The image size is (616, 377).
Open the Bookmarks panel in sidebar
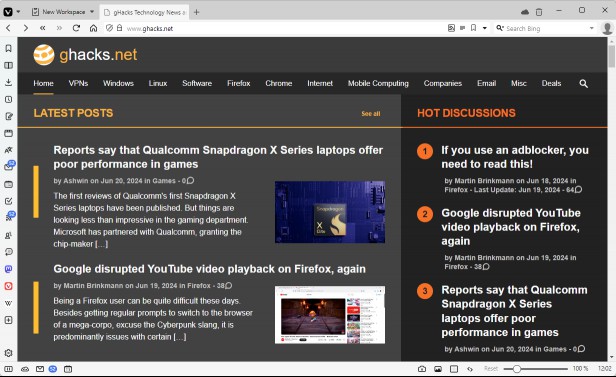(8, 48)
